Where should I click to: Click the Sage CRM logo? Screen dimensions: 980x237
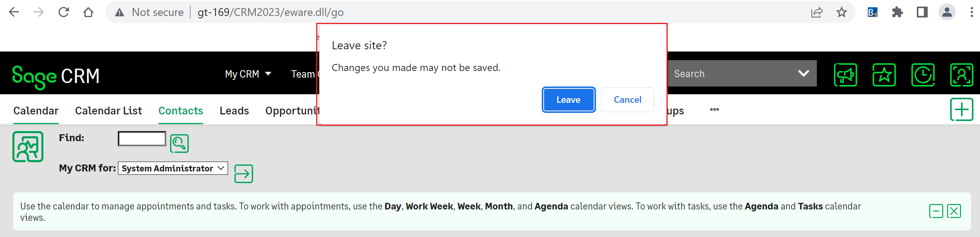click(x=56, y=76)
